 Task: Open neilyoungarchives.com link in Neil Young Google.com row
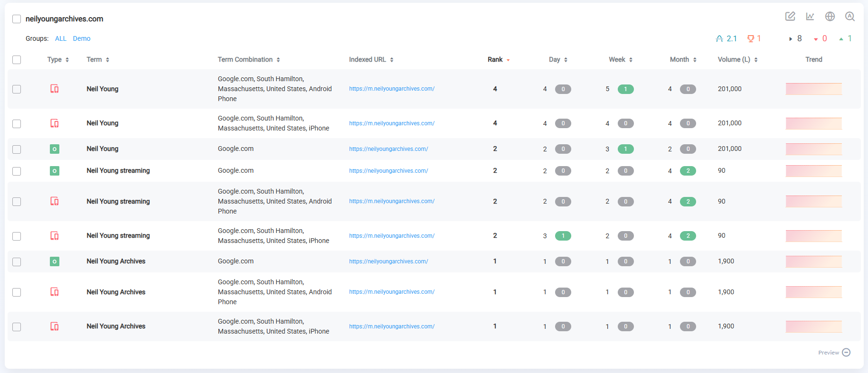pos(388,149)
